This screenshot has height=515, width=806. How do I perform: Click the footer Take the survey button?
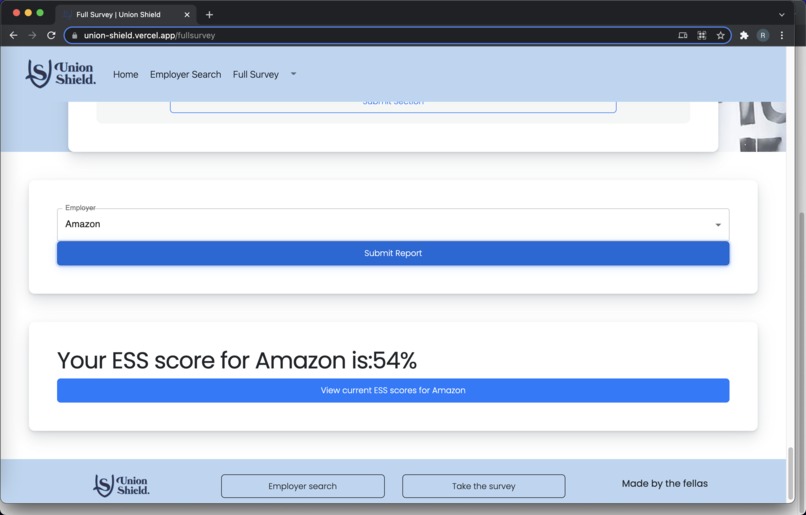[484, 486]
